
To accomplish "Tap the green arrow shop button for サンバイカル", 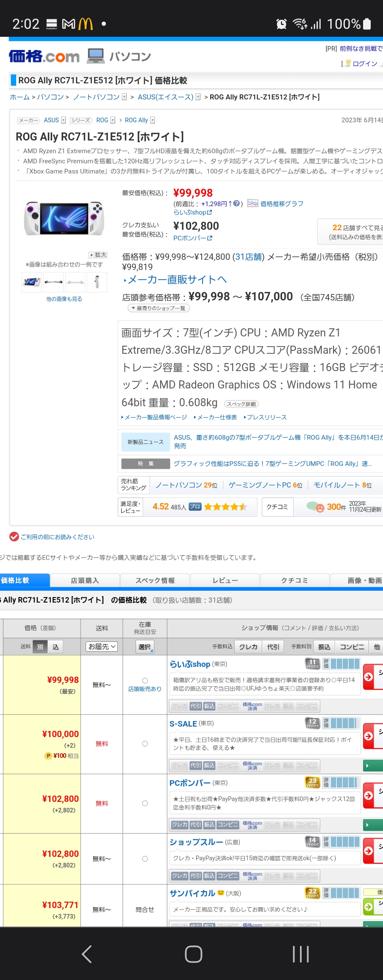I will click(x=373, y=907).
